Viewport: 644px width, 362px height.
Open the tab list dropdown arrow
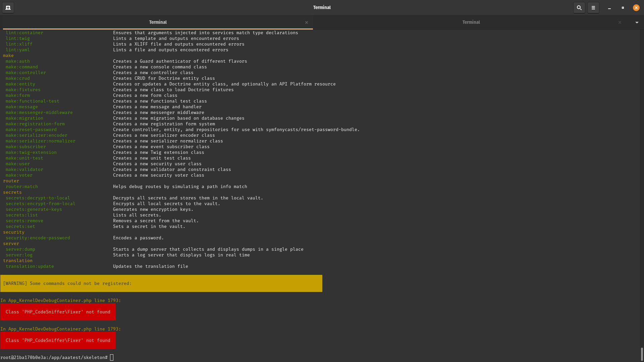(637, 22)
